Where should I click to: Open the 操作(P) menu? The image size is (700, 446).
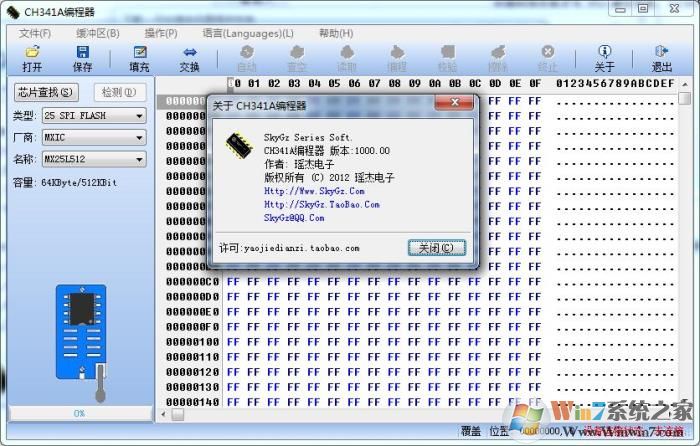[x=161, y=33]
